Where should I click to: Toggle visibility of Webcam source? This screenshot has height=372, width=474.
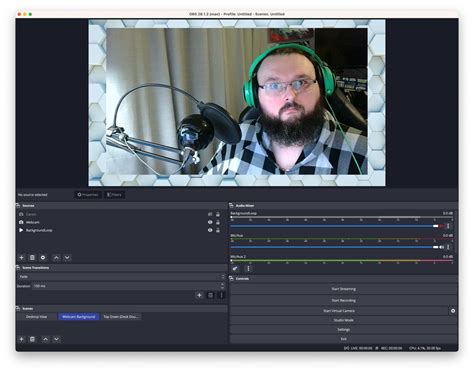(x=210, y=222)
